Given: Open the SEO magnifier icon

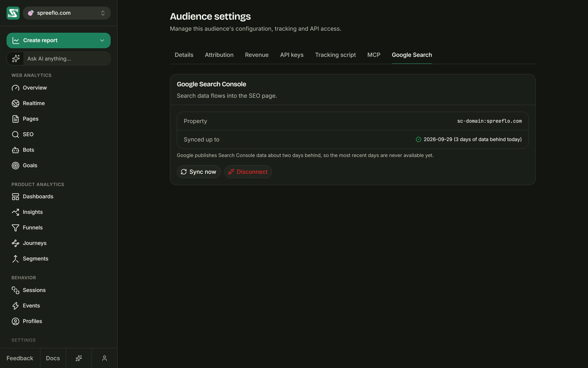Looking at the screenshot, I should (x=15, y=134).
